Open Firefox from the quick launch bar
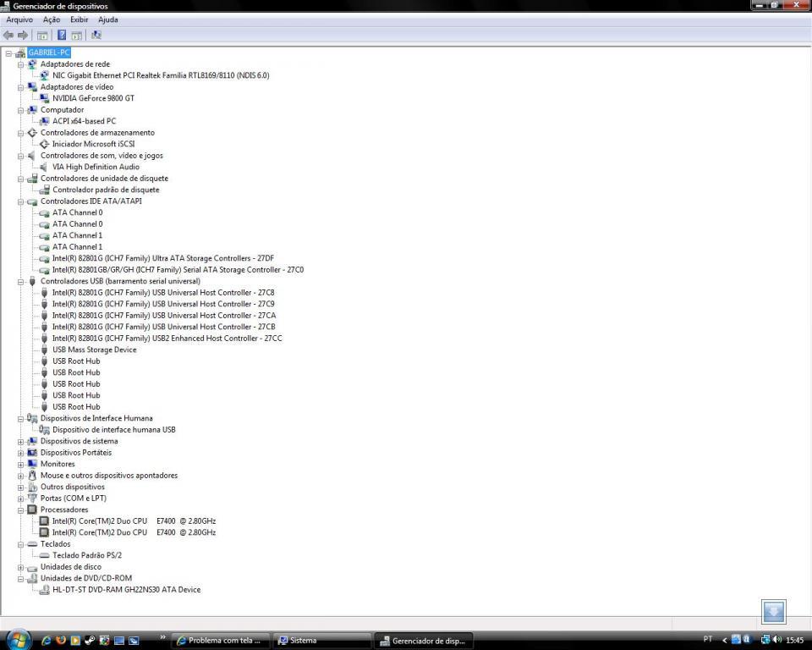Screen dimensions: 812x650 pyautogui.click(x=61, y=641)
